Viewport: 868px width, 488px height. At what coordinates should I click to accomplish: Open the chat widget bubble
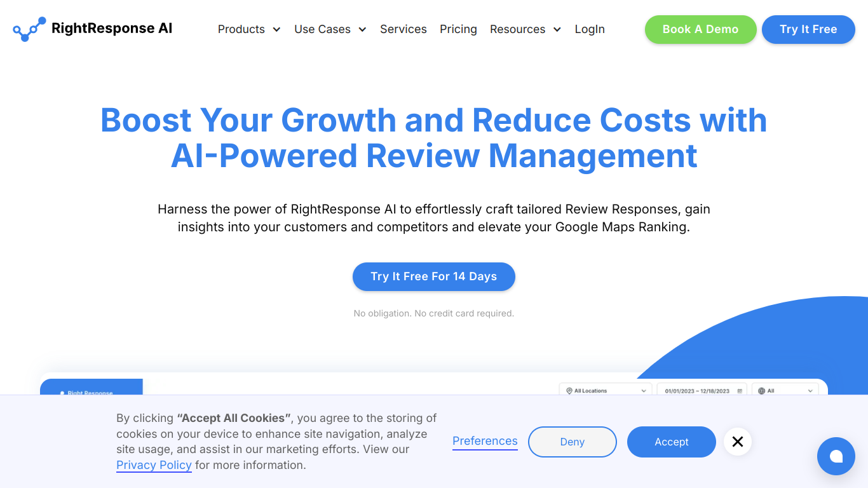[836, 456]
